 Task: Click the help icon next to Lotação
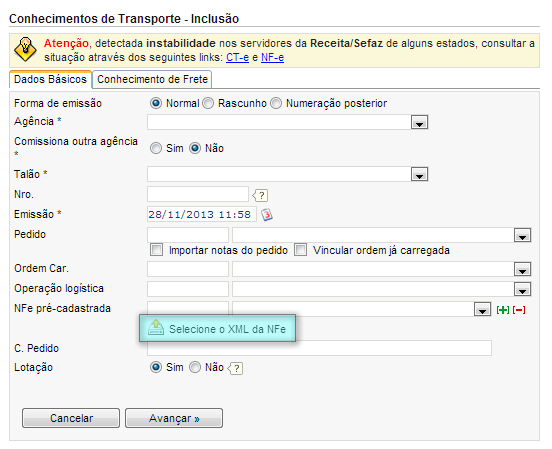coord(235,368)
